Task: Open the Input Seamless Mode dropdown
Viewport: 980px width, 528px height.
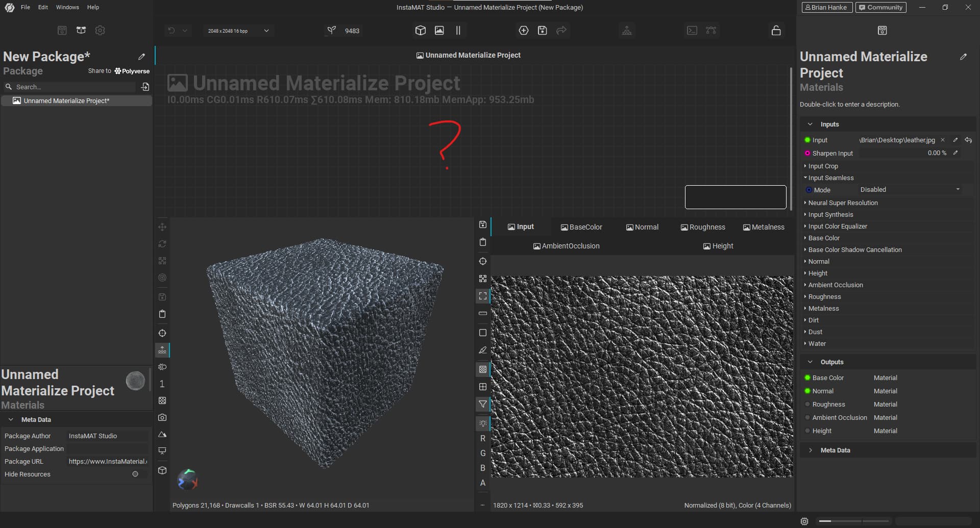Action: point(909,190)
